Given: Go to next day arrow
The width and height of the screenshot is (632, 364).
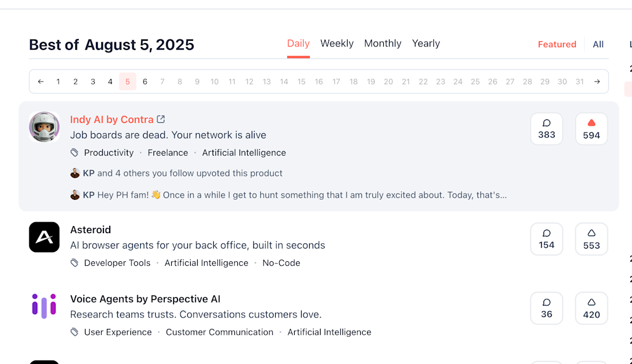Looking at the screenshot, I should click(597, 82).
